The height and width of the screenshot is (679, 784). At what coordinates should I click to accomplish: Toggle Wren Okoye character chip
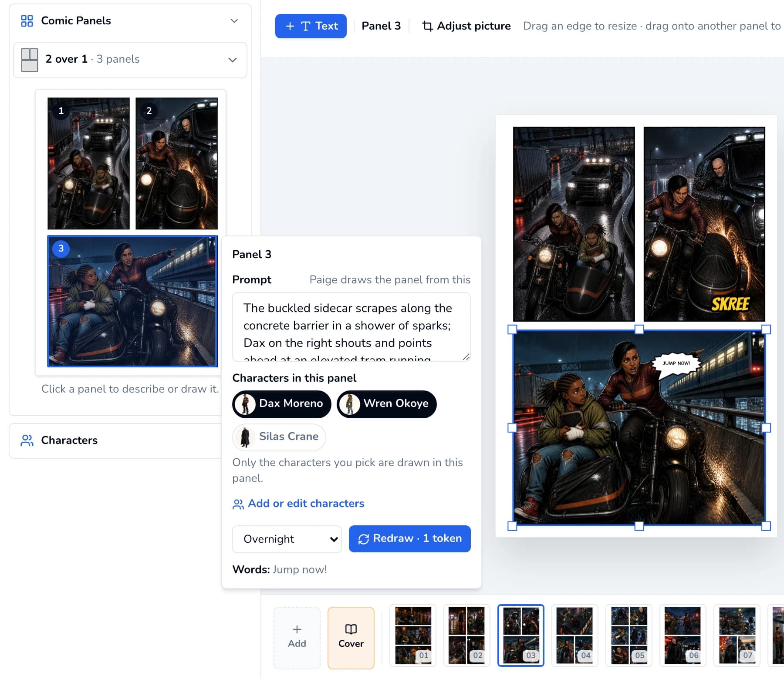coord(387,404)
